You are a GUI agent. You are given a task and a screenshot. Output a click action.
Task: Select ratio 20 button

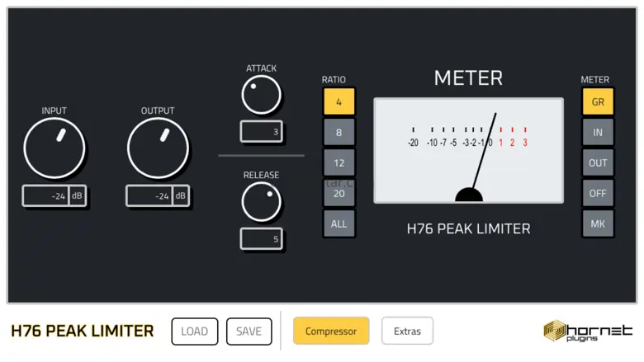point(339,193)
